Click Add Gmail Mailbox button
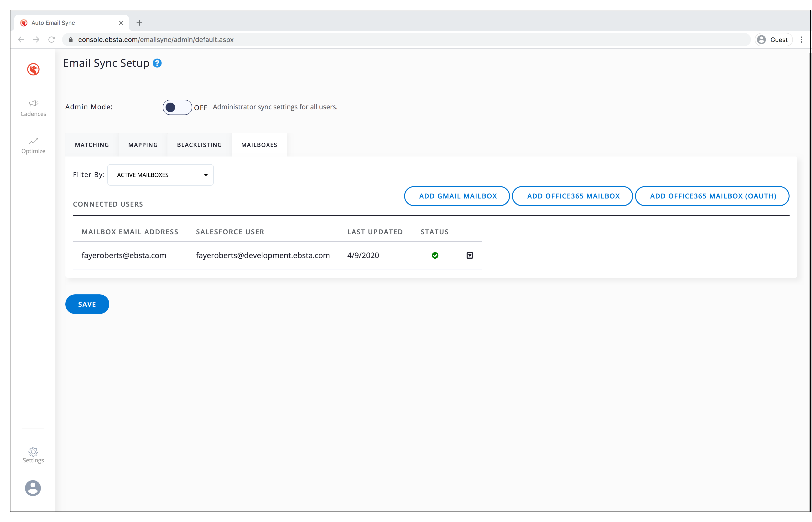Viewport: 812px width, 522px height. [458, 196]
